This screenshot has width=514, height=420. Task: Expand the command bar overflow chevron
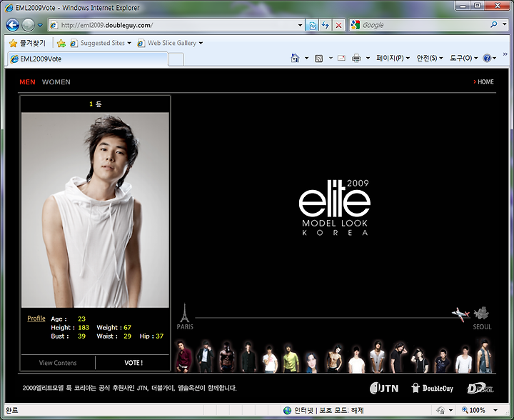click(505, 54)
